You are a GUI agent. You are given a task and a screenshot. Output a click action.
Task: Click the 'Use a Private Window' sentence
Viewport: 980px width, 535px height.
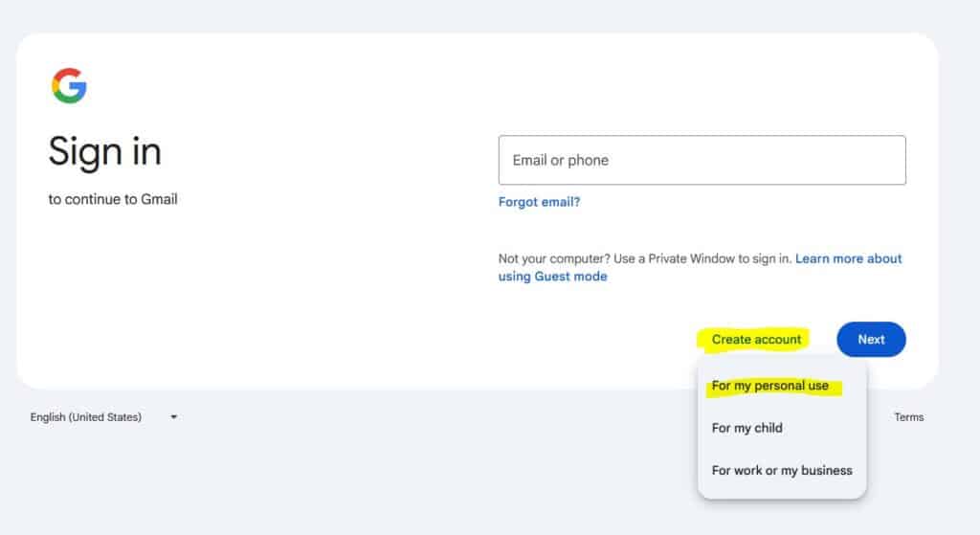click(671, 258)
